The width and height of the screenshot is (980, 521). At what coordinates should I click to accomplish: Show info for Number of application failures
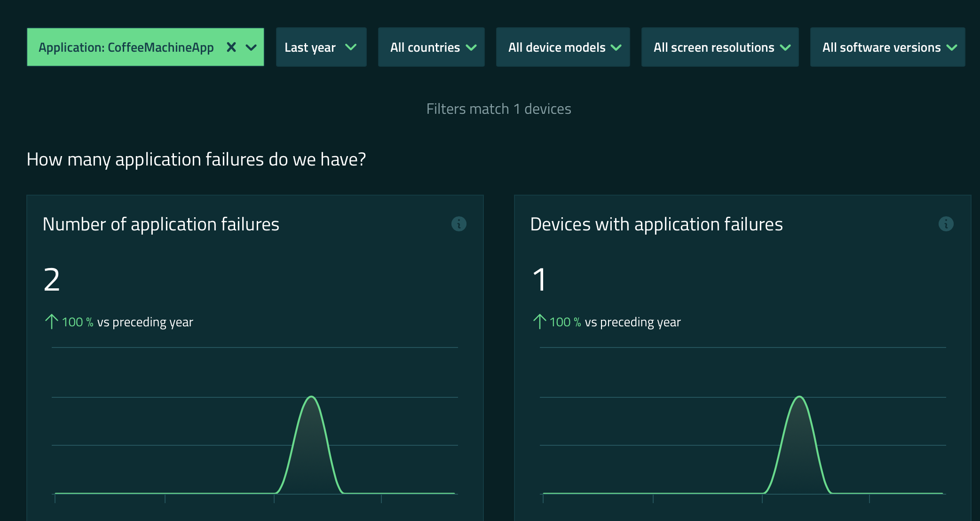click(x=458, y=224)
